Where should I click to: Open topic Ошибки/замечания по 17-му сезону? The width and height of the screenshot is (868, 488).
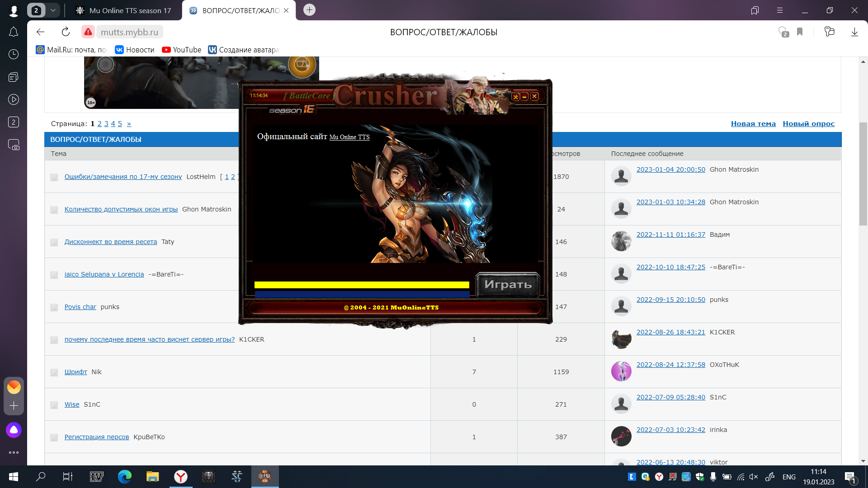123,177
